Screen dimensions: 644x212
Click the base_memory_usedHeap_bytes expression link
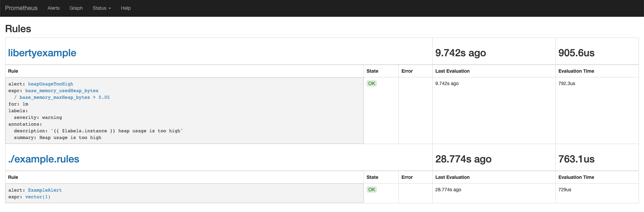pos(62,91)
